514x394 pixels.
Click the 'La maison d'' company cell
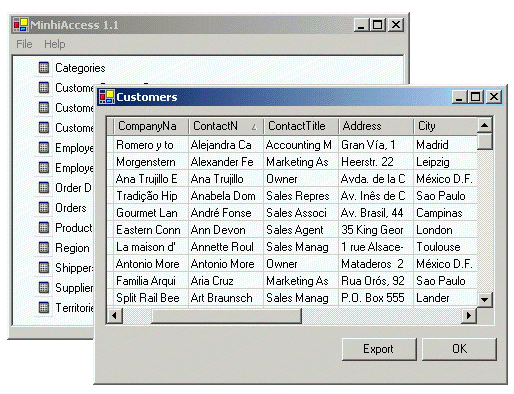(151, 247)
